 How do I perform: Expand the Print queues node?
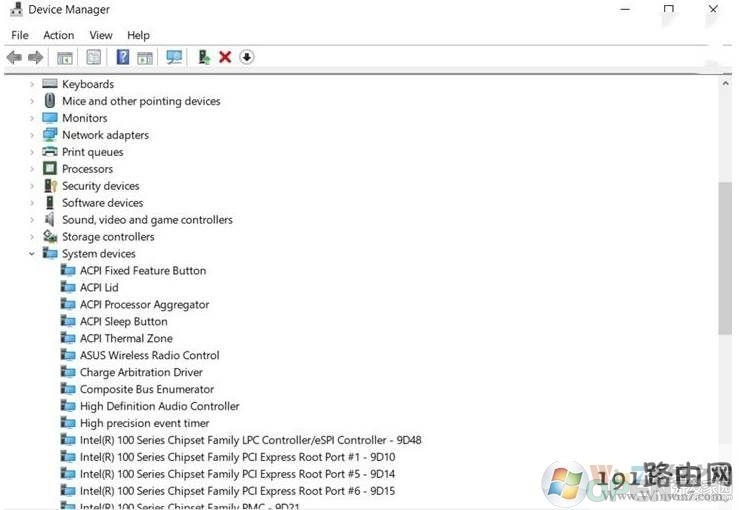tap(32, 152)
